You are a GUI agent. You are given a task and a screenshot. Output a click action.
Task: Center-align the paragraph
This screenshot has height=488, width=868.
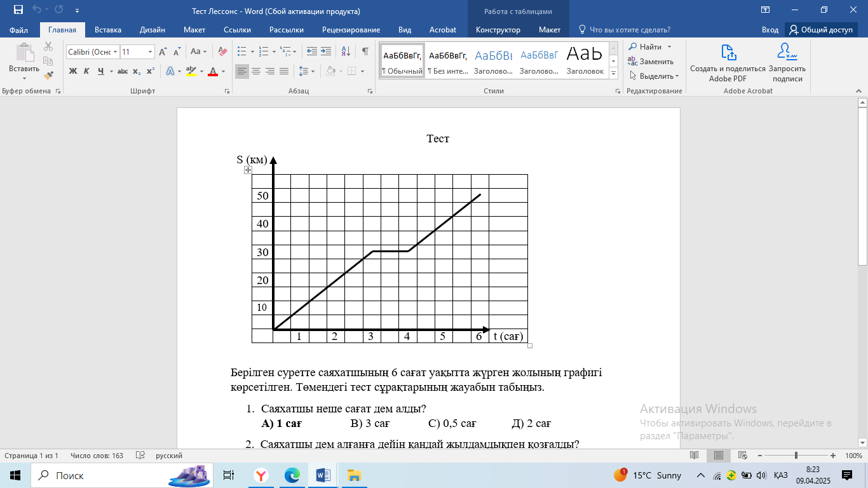pos(256,71)
